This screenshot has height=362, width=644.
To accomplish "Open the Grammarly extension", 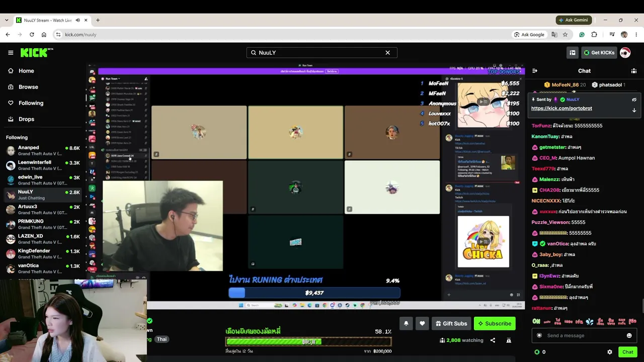I will 582,35.
